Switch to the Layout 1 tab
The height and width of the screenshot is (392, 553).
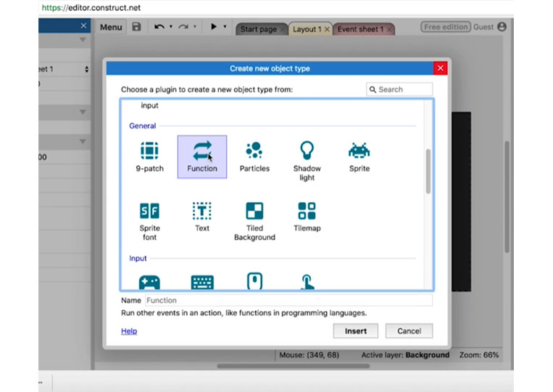coord(307,29)
